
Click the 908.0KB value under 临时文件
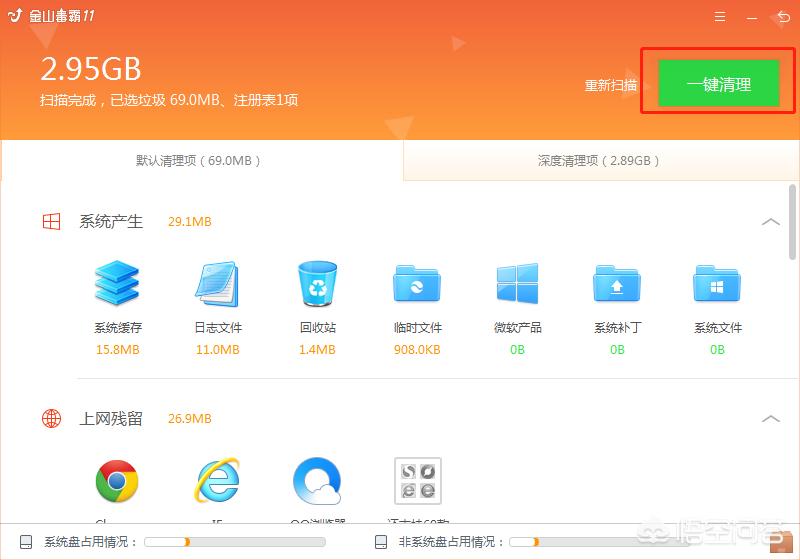(x=417, y=350)
